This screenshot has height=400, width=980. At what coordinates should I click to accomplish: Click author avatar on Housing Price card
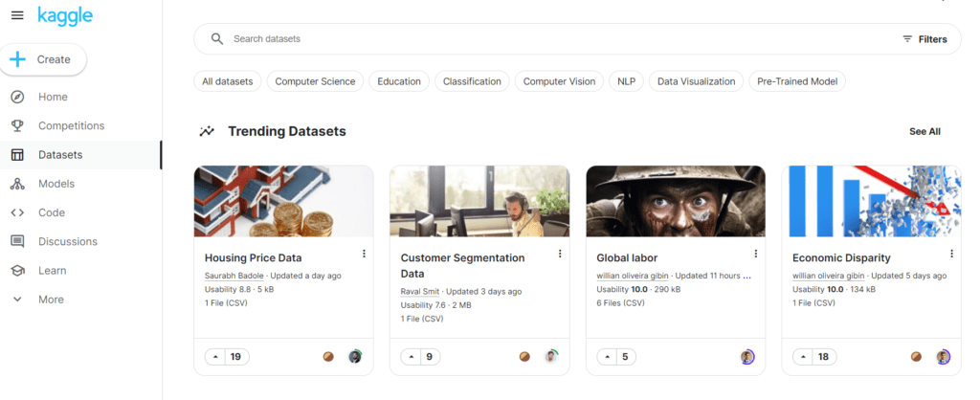355,357
